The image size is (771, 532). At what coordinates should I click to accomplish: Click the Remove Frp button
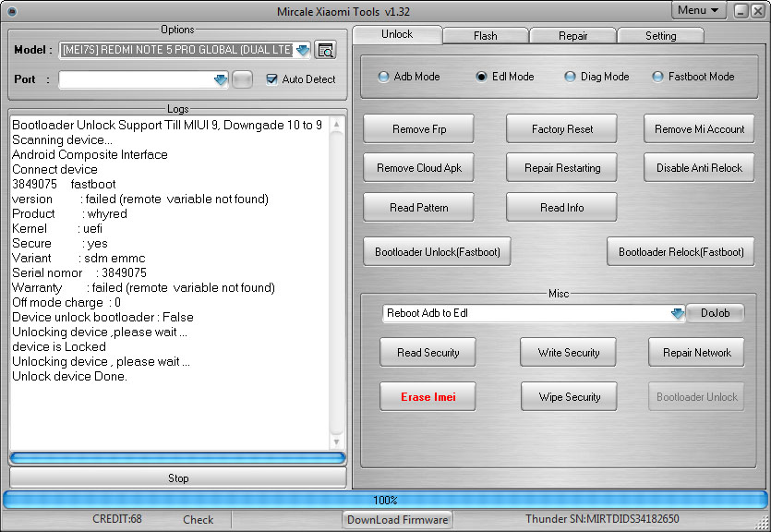coord(419,128)
